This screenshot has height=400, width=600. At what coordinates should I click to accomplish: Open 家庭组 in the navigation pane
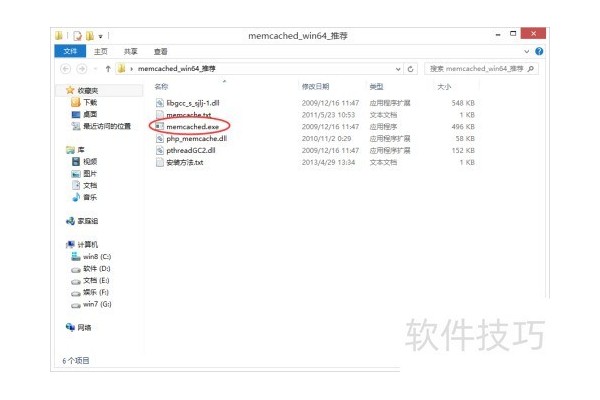point(88,221)
